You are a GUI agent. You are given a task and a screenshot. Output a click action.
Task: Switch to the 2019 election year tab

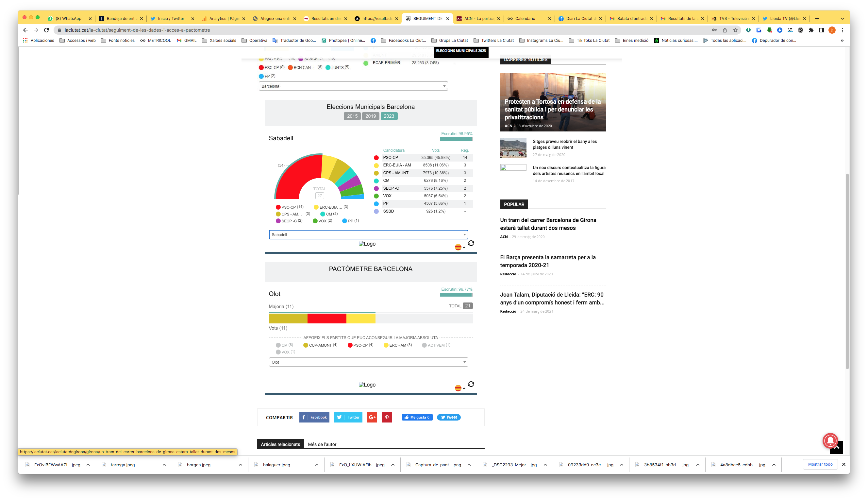371,116
